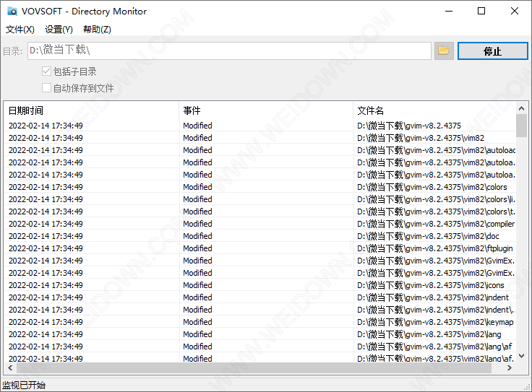Click the horizontal scrollbar left arrow
Screen dimensions: 532x392
(x=11, y=367)
